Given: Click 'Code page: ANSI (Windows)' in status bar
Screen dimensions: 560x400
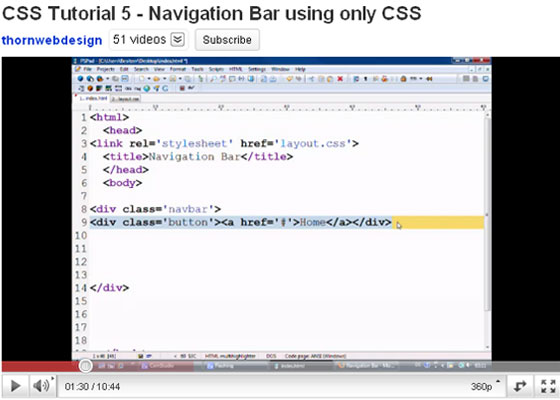Looking at the screenshot, I should [315, 356].
